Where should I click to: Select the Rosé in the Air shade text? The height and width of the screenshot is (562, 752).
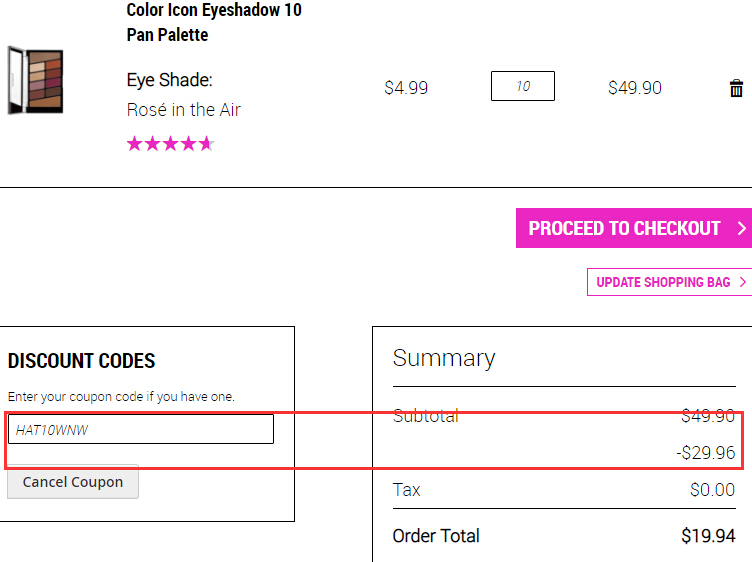(x=184, y=110)
